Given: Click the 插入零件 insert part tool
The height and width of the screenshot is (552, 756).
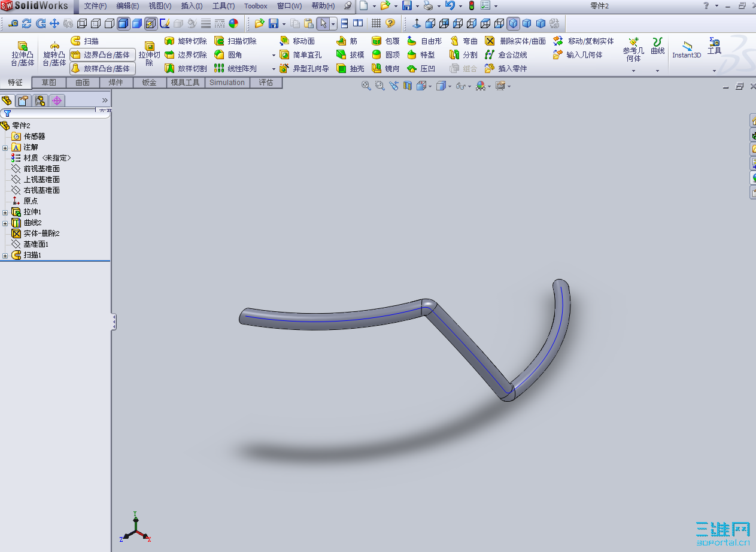Looking at the screenshot, I should [x=506, y=68].
